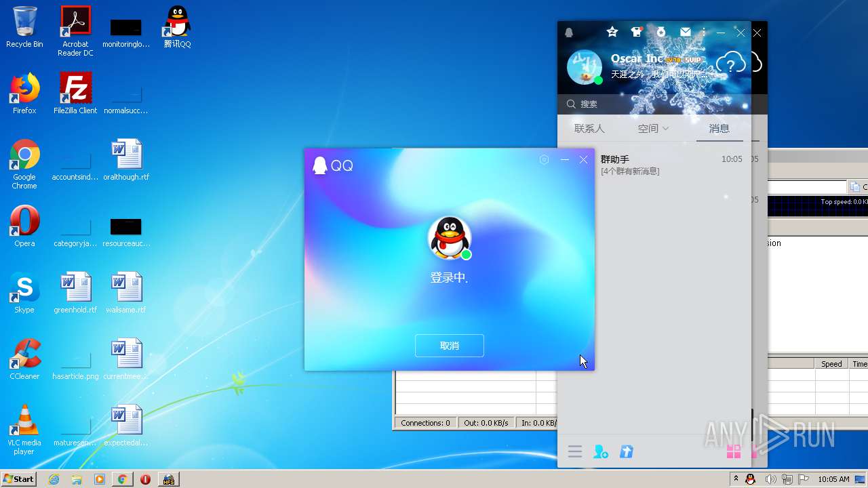Click the Oscar_Inc profile avatar

click(x=584, y=66)
